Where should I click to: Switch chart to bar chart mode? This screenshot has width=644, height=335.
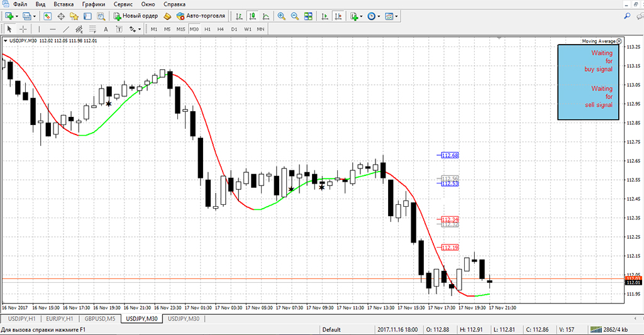(x=239, y=16)
